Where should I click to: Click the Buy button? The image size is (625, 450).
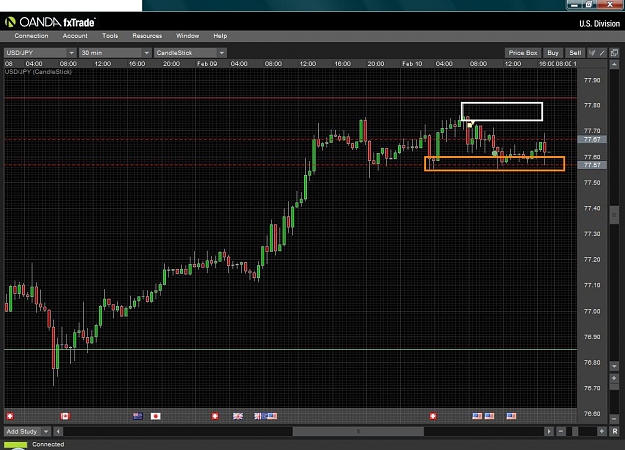(553, 53)
